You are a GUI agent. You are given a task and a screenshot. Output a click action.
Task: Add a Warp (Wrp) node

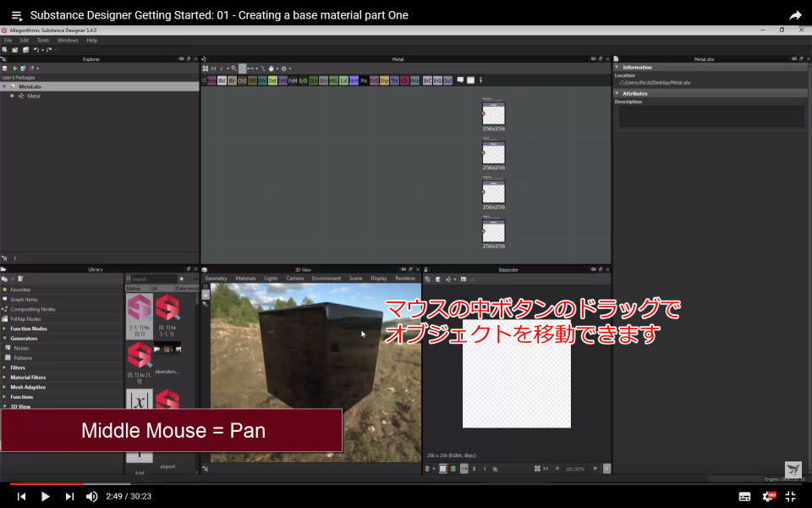414,81
